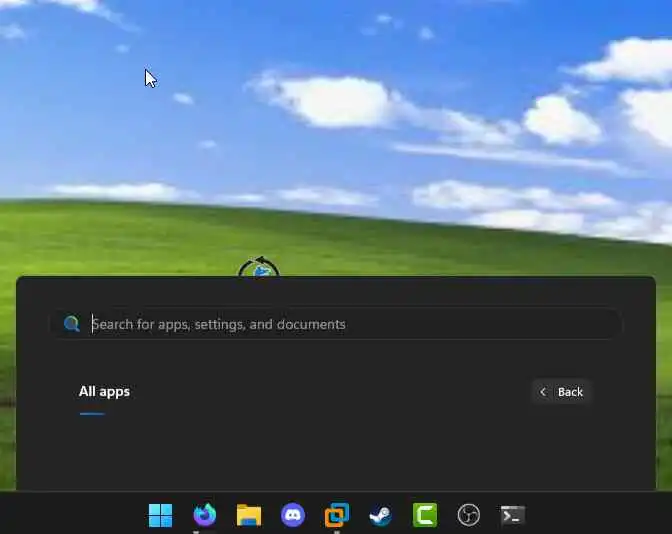Open Terminal from the taskbar
This screenshot has height=534, width=672.
coord(513,515)
